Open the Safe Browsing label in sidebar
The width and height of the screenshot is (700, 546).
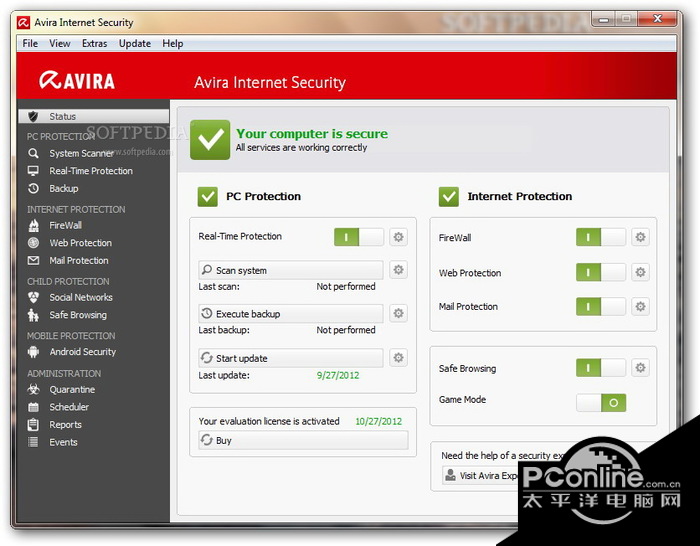tap(78, 315)
